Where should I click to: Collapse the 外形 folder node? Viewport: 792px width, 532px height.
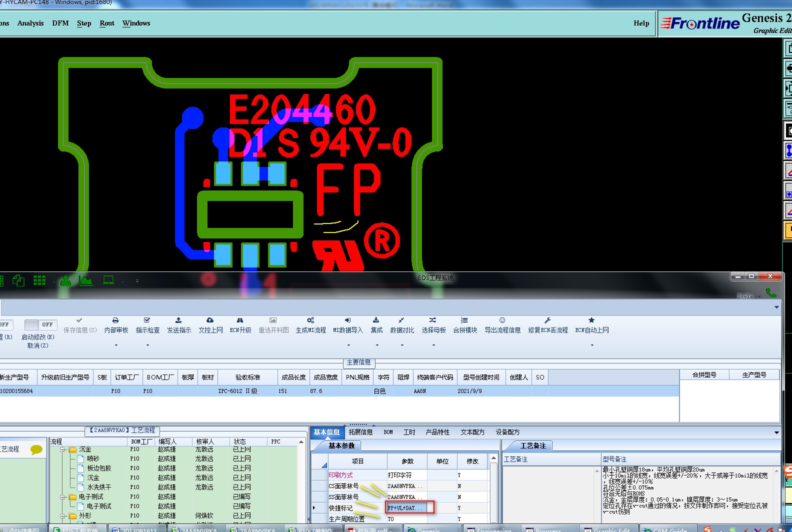coord(63,515)
